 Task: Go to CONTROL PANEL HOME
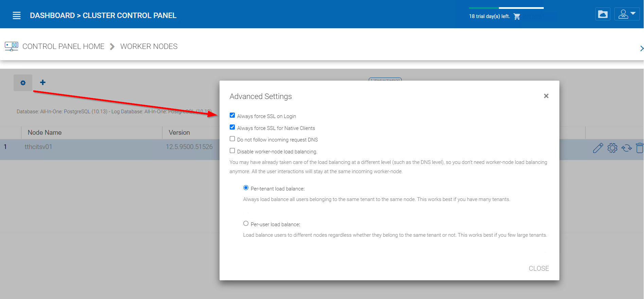(x=63, y=46)
